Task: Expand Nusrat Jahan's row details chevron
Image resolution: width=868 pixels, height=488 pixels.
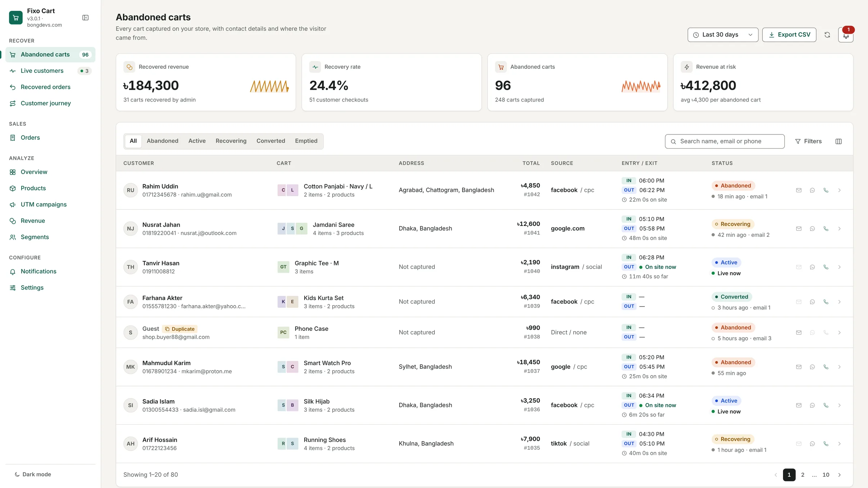Action: click(x=839, y=228)
